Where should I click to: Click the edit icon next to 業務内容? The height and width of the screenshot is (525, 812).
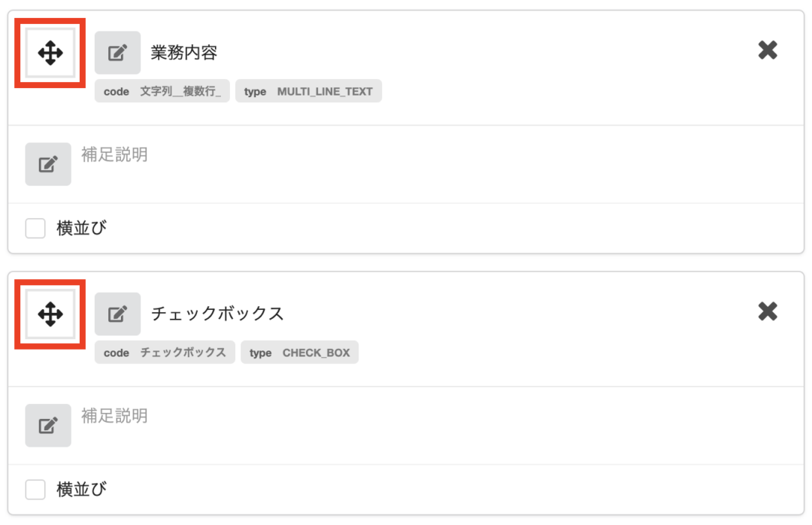[117, 53]
